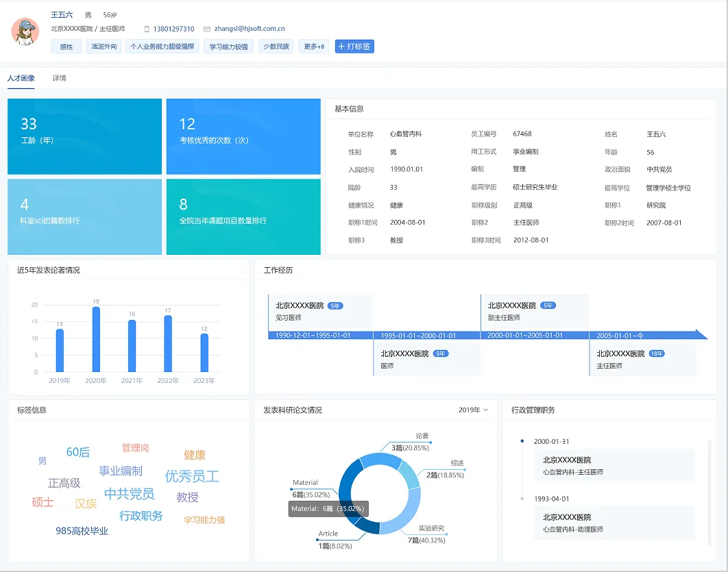This screenshot has width=728, height=572.
Task: Select the 人才画像 tab
Action: [21, 78]
